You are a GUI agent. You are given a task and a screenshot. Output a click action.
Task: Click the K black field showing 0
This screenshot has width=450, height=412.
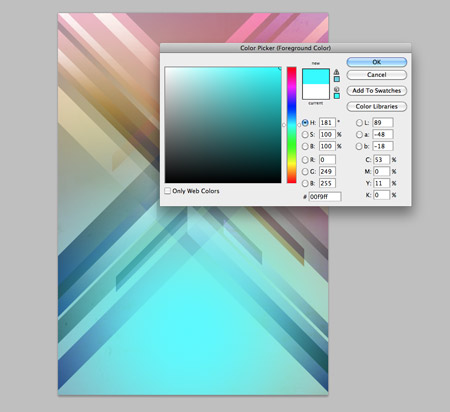click(381, 195)
